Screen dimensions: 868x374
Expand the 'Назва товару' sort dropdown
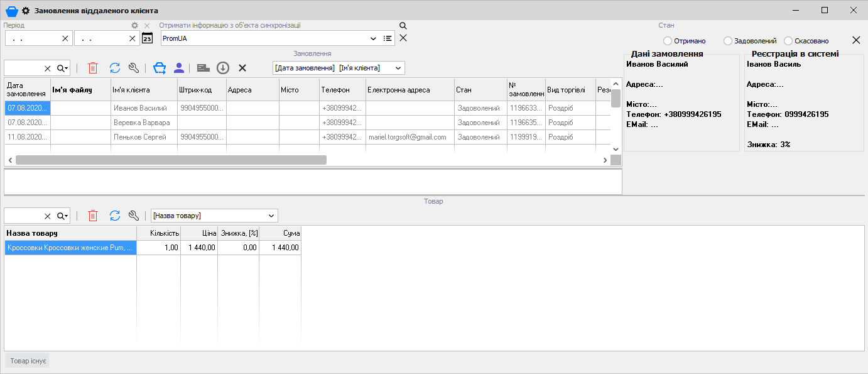click(x=271, y=216)
